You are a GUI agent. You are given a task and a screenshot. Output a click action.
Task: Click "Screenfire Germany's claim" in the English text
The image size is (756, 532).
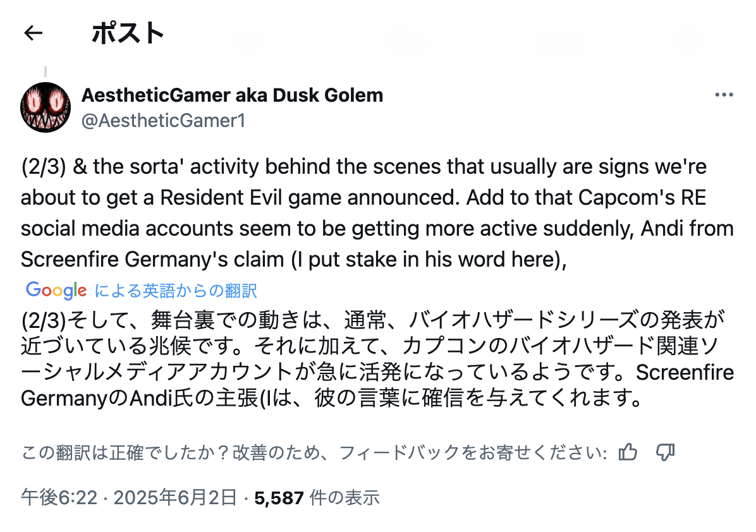153,259
